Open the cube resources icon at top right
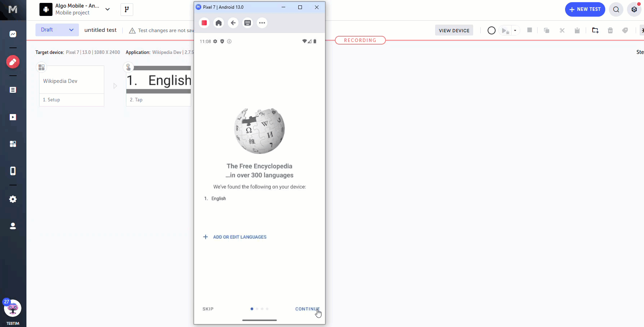 634,9
